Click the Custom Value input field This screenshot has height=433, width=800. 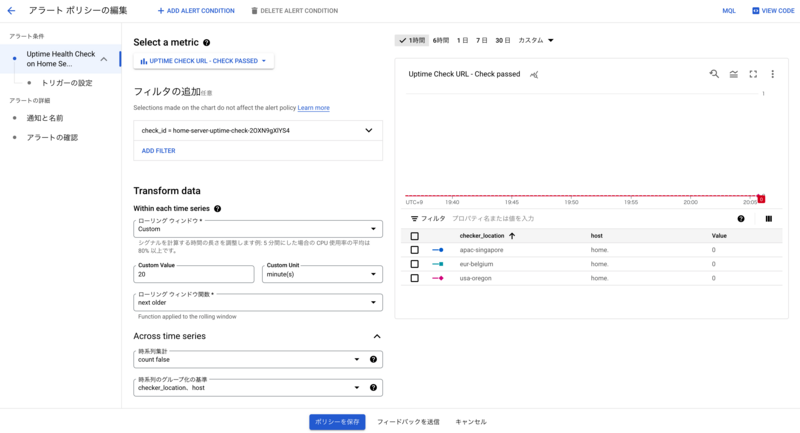click(x=194, y=274)
